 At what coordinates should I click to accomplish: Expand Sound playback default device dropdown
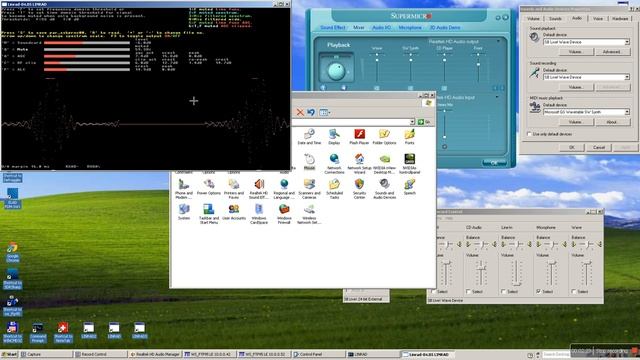(627, 42)
